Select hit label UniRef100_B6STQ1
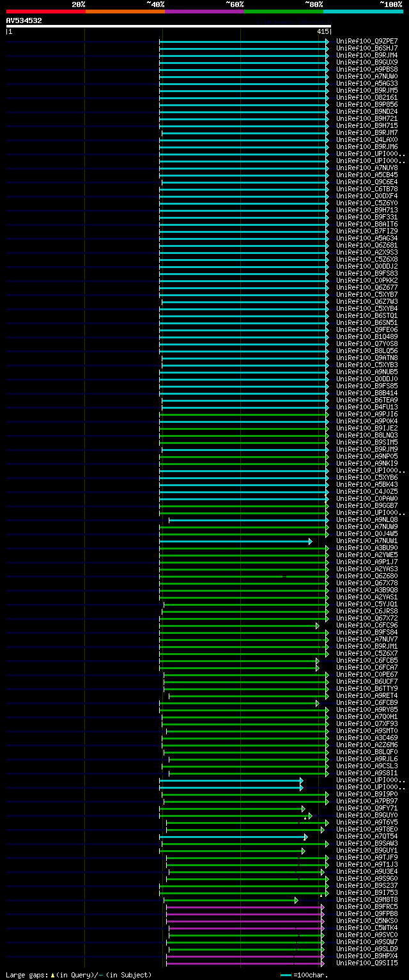 pos(367,315)
